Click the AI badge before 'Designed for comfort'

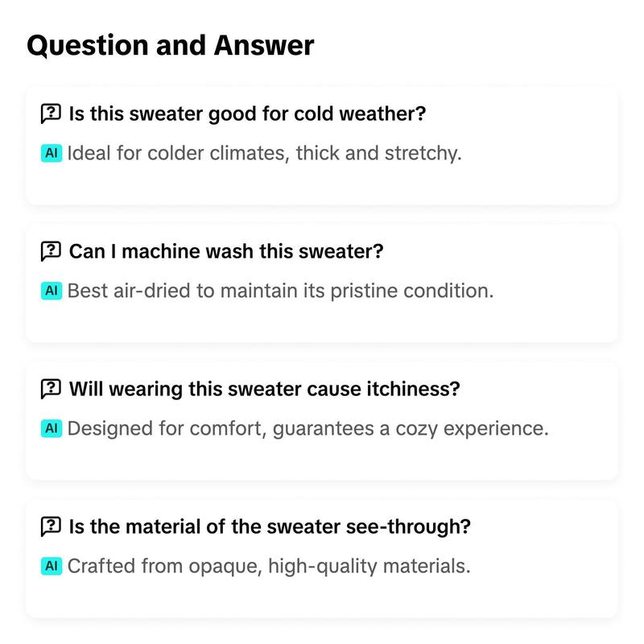(x=52, y=428)
